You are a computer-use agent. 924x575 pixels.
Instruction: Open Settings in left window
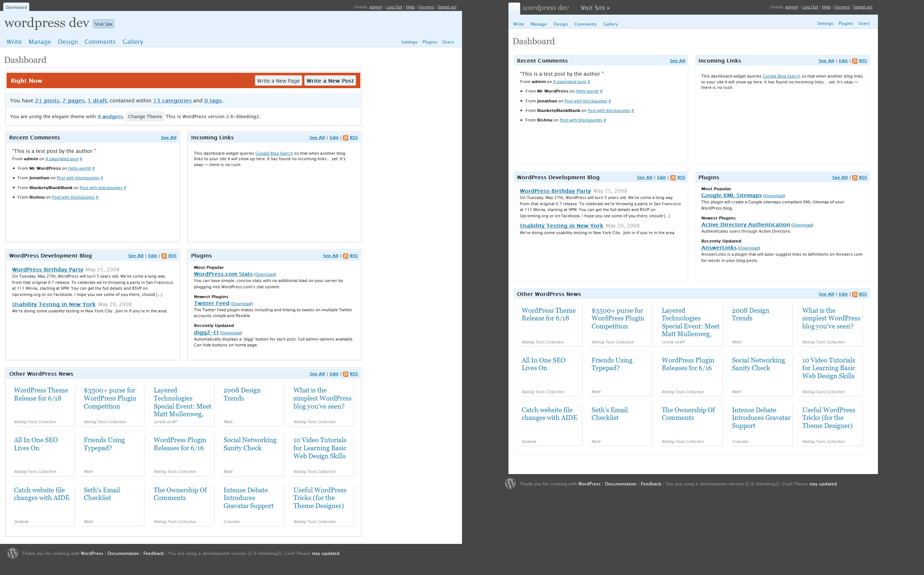[x=409, y=42]
